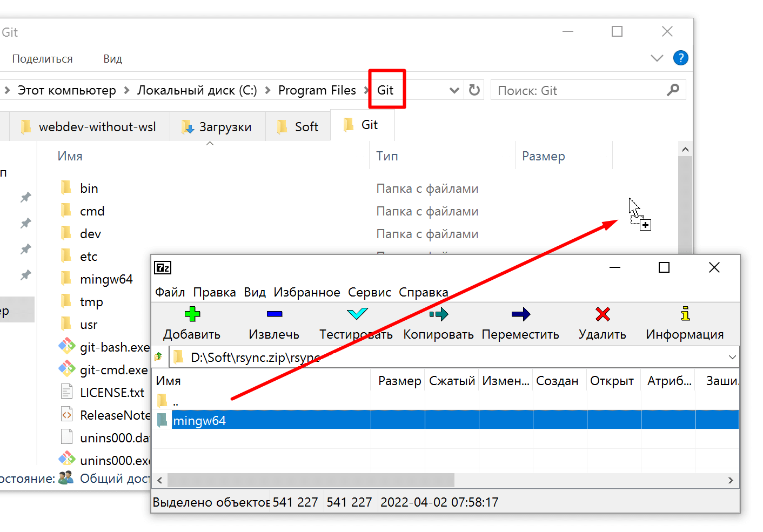Sort 7-Zip list by Создан column
Image resolution: width=763 pixels, height=532 pixels.
tap(557, 381)
